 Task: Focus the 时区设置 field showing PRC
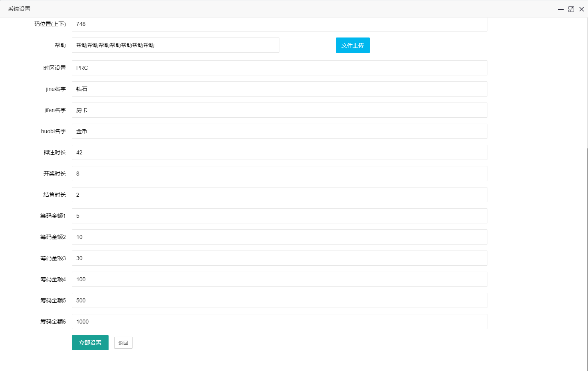point(279,68)
